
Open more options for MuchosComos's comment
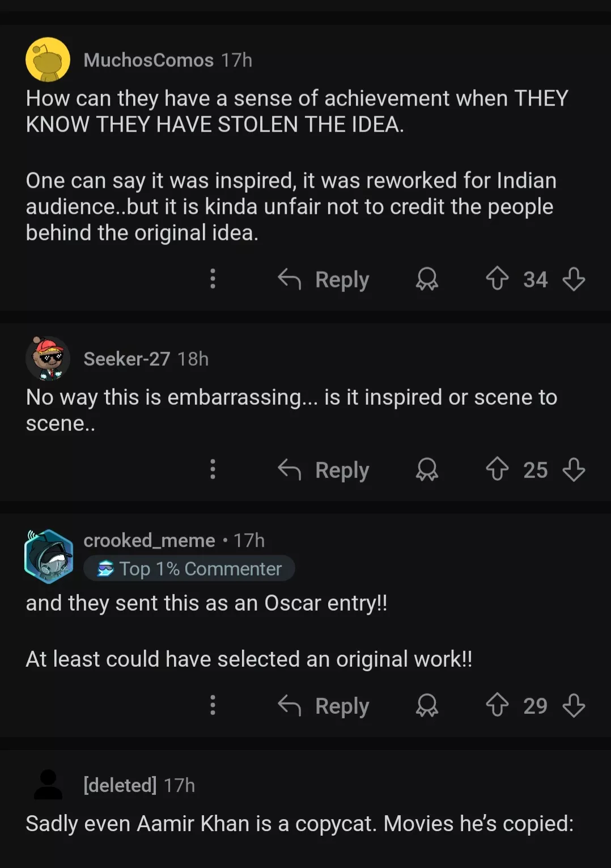point(213,279)
